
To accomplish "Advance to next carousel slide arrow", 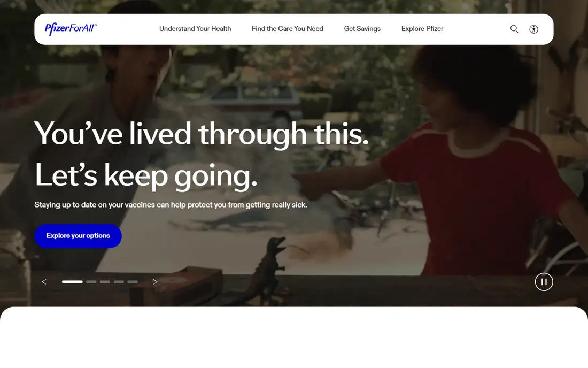I will point(155,282).
